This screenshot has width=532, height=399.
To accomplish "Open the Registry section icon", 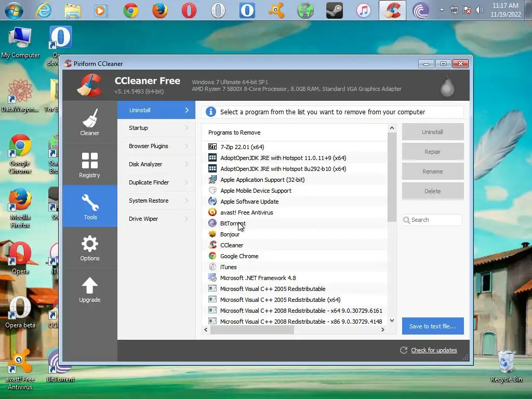I will point(89,161).
